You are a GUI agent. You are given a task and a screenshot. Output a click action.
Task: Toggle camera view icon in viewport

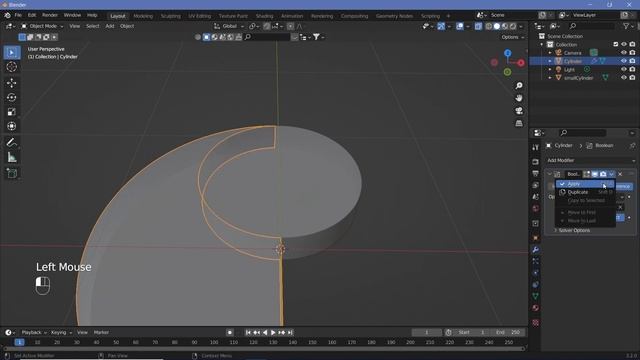[x=519, y=111]
